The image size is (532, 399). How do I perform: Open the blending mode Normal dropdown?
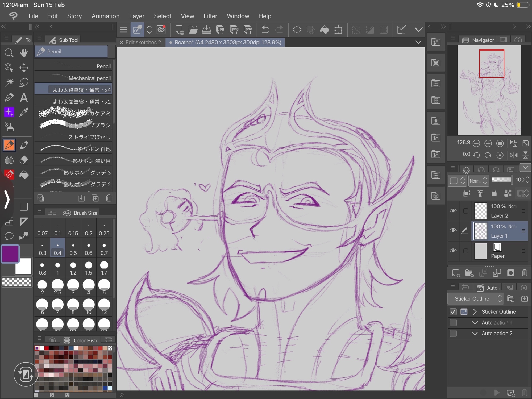tap(478, 181)
